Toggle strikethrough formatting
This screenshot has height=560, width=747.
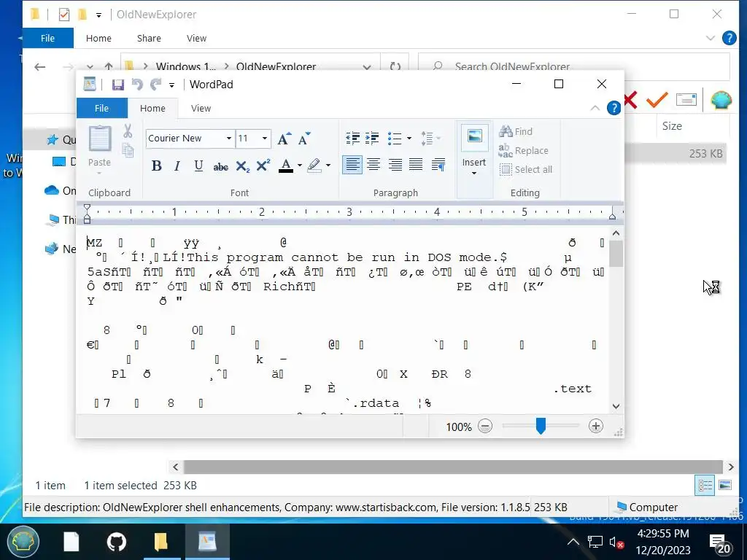(220, 166)
